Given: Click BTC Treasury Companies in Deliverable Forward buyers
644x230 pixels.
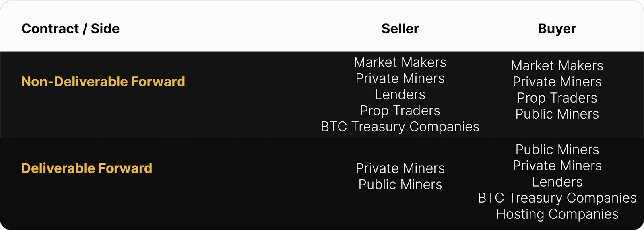Looking at the screenshot, I should click(x=557, y=198).
